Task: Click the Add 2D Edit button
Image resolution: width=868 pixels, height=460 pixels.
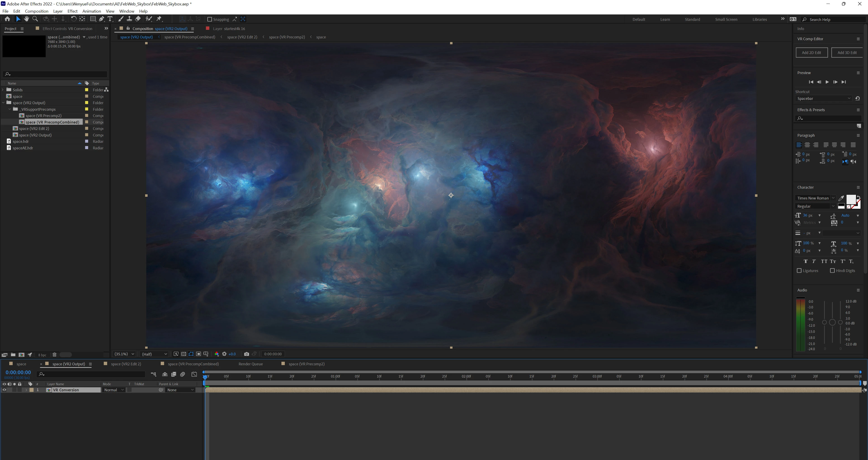Action: tap(811, 53)
